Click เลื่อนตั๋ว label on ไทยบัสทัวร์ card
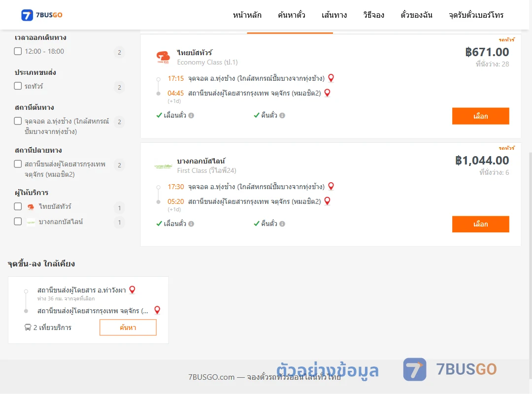 click(x=175, y=115)
